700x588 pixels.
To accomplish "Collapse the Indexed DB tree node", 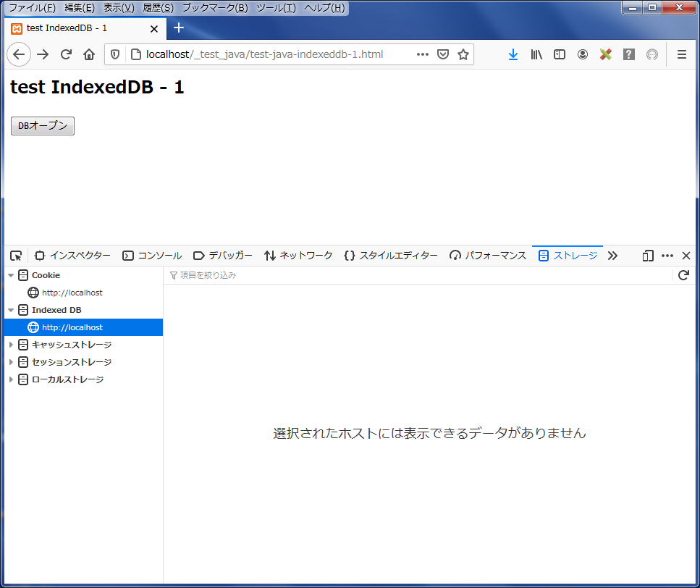I will [11, 311].
